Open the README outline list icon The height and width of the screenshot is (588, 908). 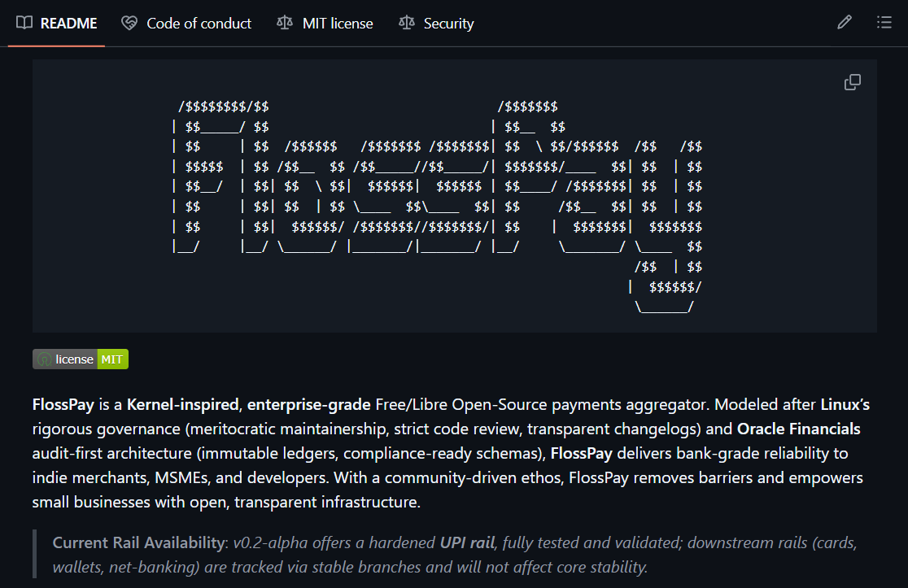pos(884,23)
